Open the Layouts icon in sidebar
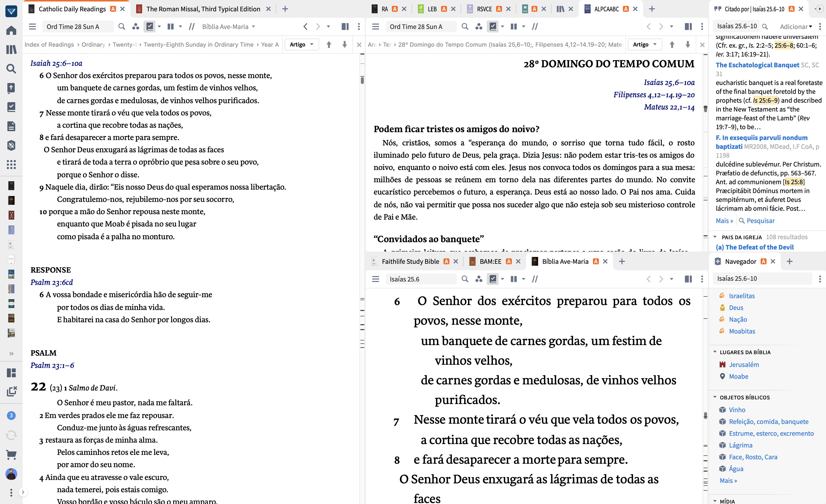Viewport: 826px width, 504px height. click(11, 373)
